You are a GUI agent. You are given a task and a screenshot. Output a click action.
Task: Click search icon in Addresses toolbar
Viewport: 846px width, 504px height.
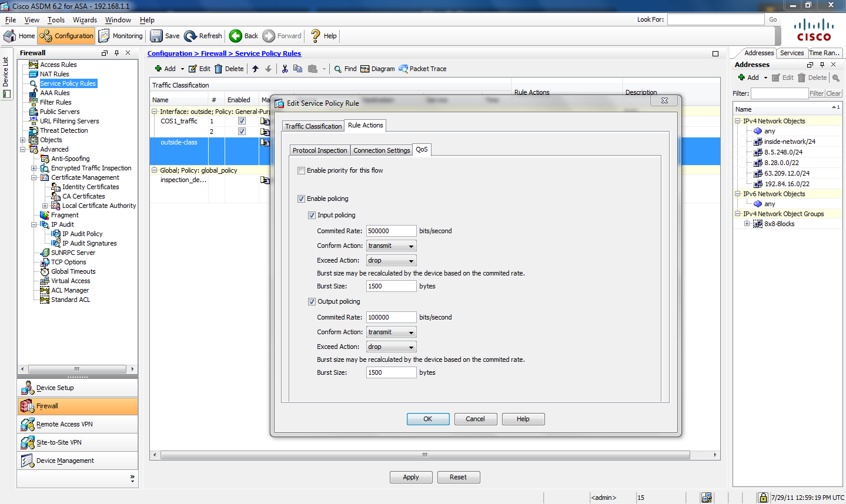(x=836, y=78)
